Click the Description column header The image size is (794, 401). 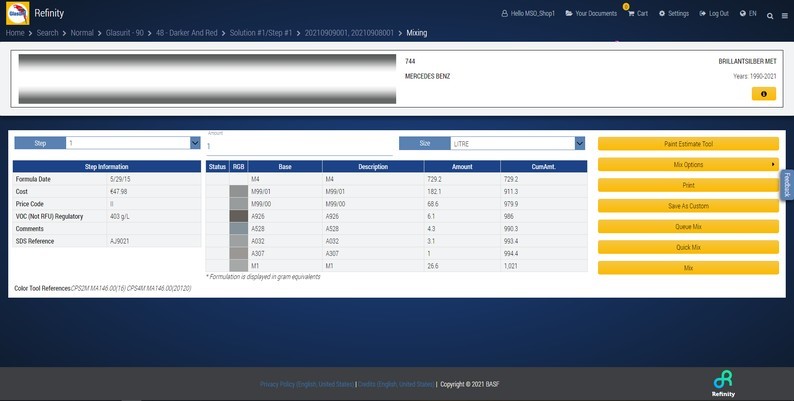point(373,167)
